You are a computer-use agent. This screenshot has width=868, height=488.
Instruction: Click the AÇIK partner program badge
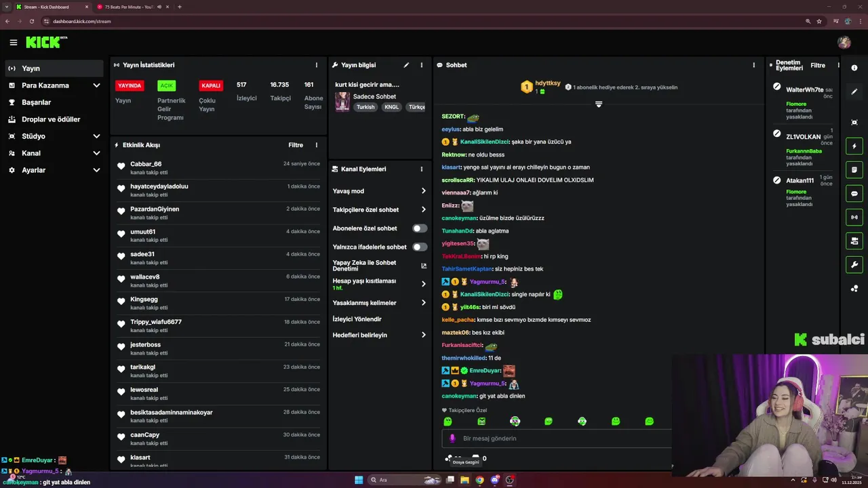tap(166, 85)
